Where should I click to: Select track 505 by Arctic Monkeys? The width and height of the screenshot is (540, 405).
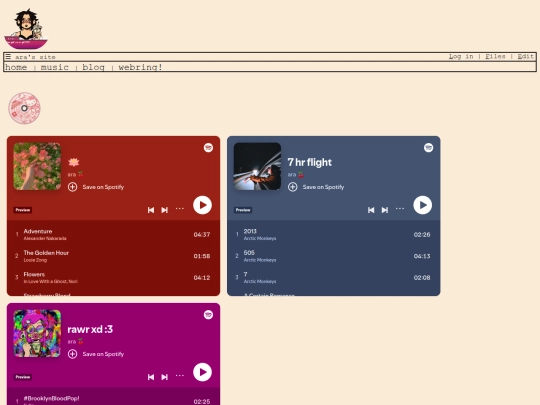tap(333, 256)
